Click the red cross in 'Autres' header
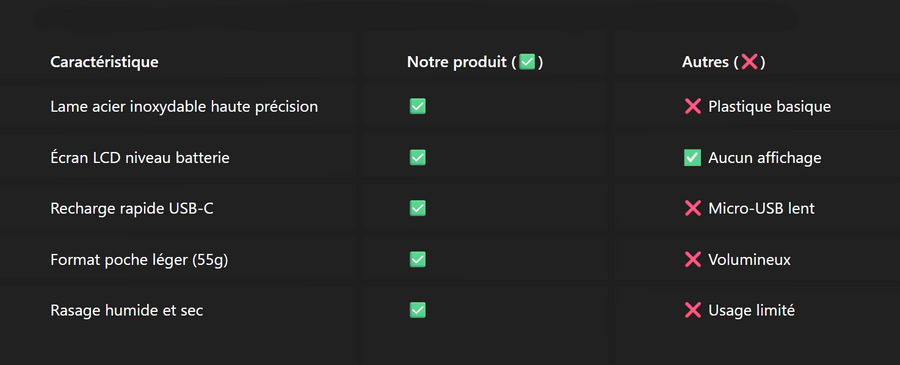The height and width of the screenshot is (365, 900). [749, 62]
